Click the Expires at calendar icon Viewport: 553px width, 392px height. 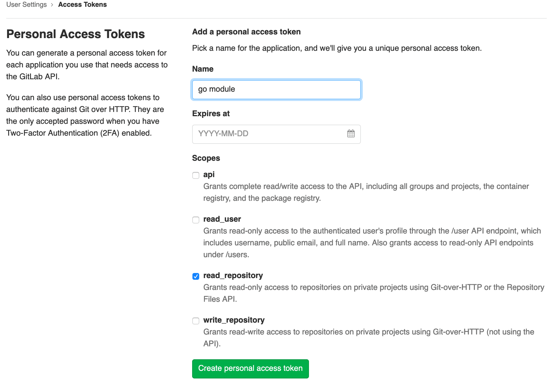[351, 134]
